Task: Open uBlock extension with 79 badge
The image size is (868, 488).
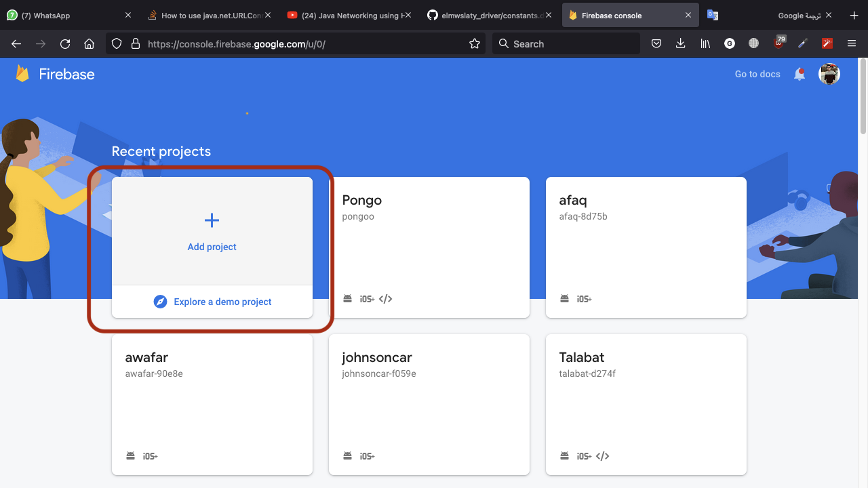Action: (779, 42)
